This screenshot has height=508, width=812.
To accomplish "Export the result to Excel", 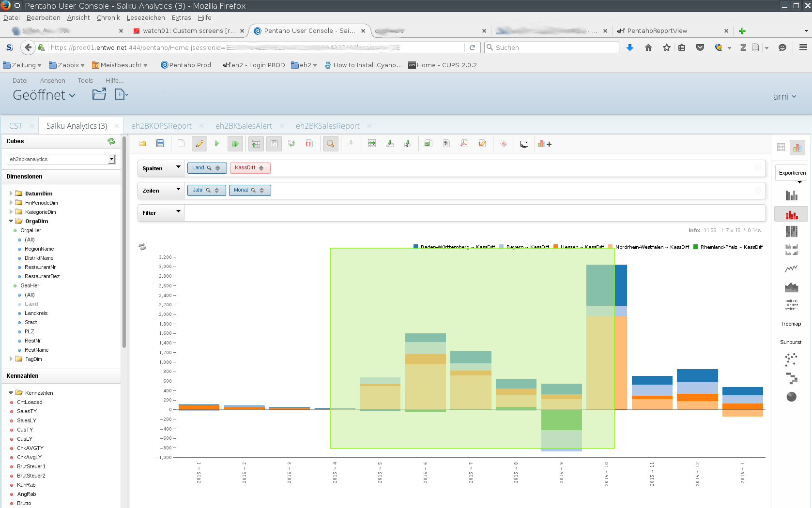I will click(x=428, y=144).
